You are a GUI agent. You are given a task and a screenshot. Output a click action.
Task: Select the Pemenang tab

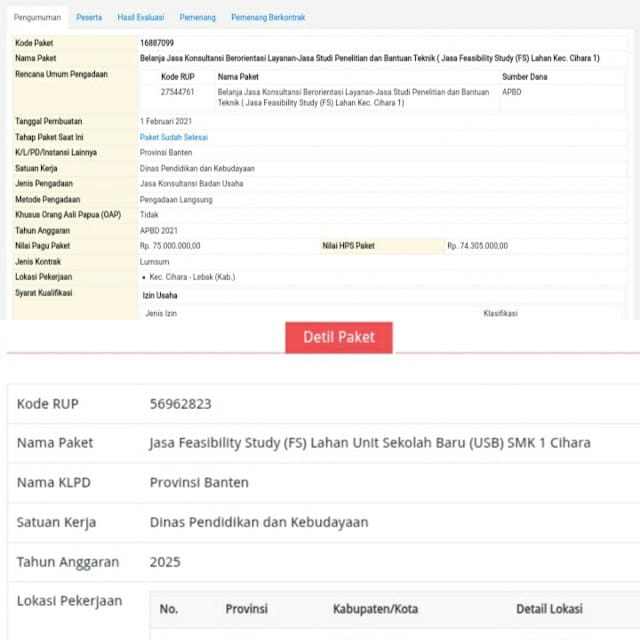197,17
